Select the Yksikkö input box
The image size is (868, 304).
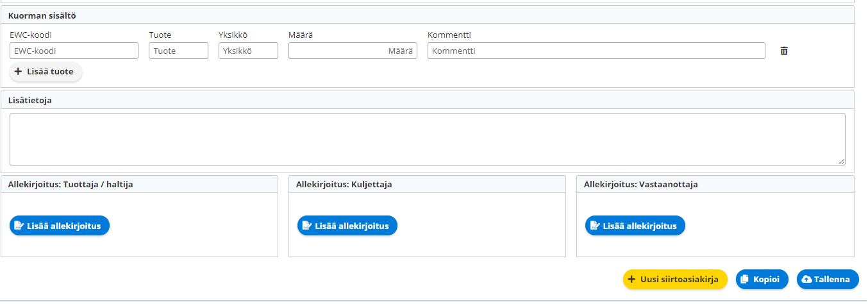248,51
